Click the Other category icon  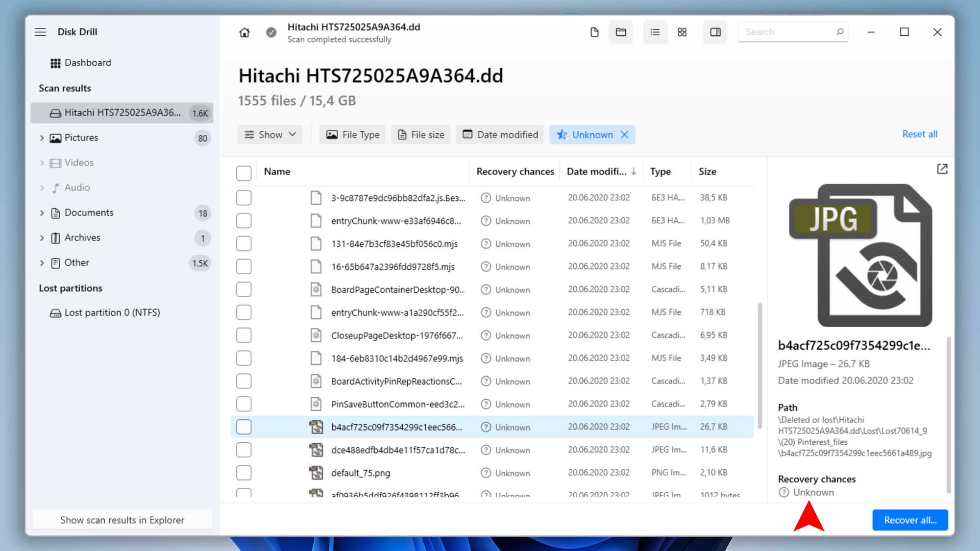(56, 263)
